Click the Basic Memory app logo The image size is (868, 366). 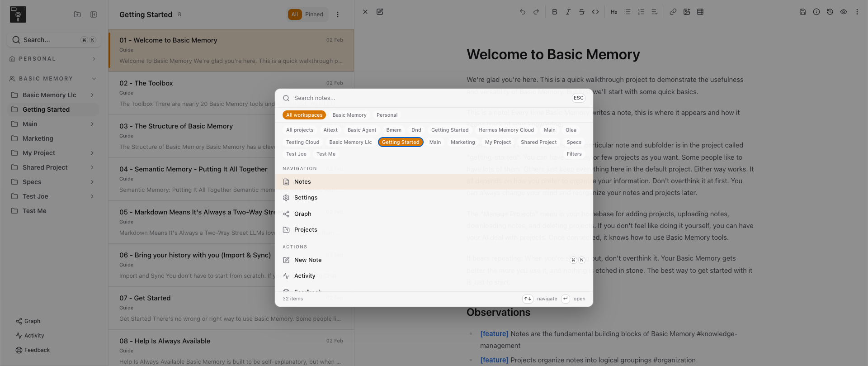point(18,14)
